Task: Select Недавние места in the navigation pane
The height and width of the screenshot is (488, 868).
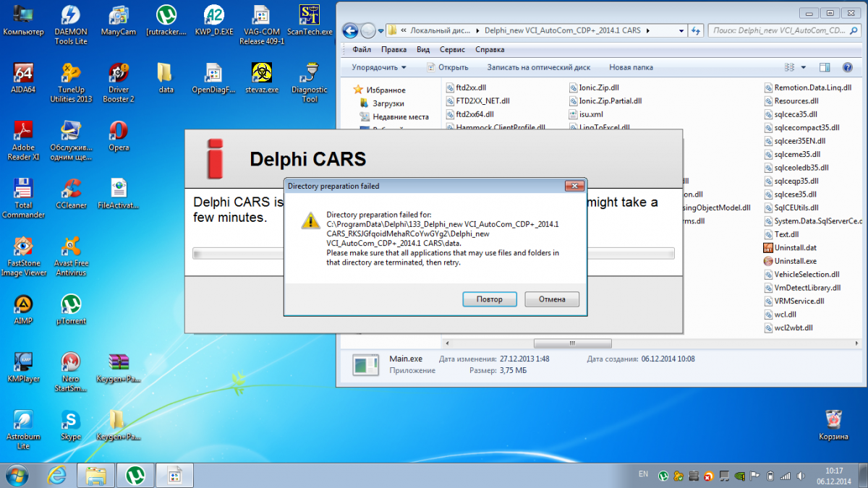Action: pyautogui.click(x=394, y=116)
